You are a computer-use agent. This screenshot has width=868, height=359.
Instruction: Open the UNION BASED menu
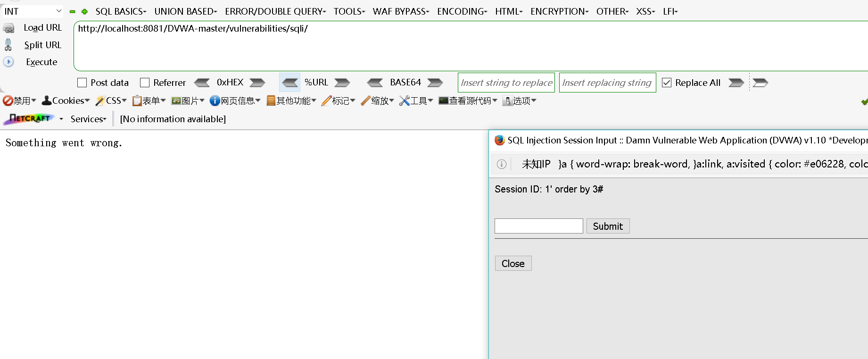[x=186, y=11]
